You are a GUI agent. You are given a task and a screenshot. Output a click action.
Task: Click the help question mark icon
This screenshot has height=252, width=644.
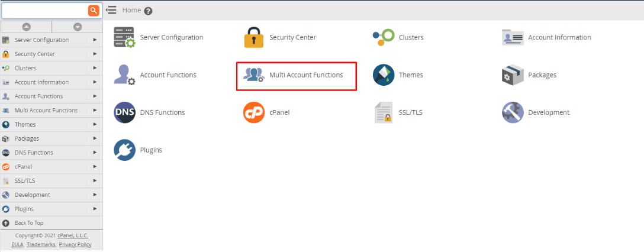coord(148,11)
